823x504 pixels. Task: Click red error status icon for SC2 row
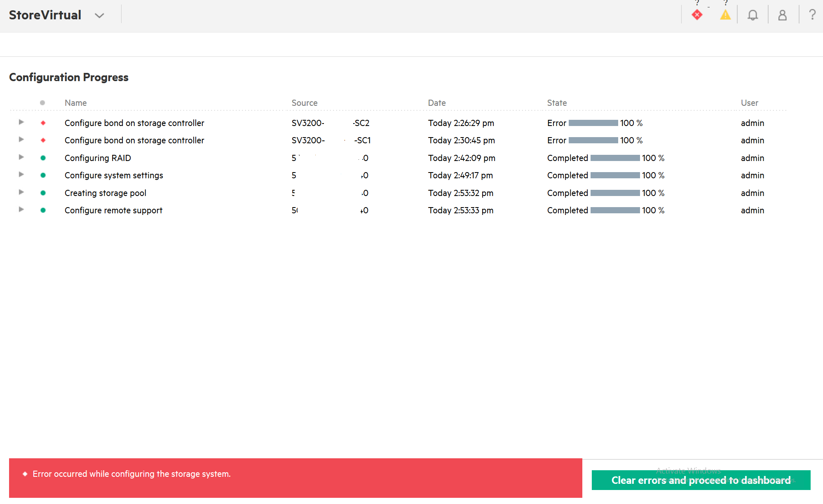[43, 123]
